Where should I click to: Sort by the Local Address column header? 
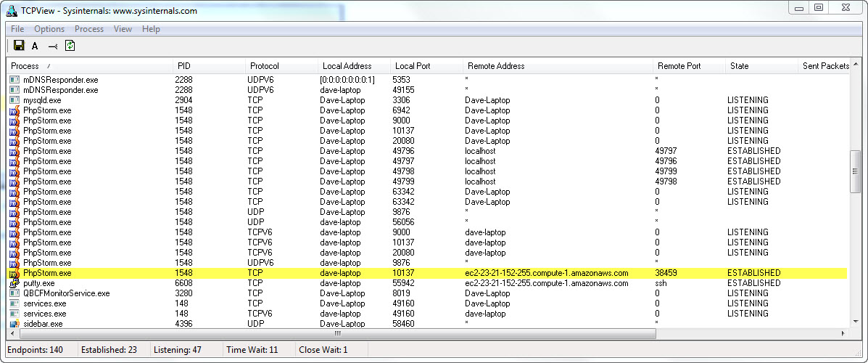tap(354, 66)
